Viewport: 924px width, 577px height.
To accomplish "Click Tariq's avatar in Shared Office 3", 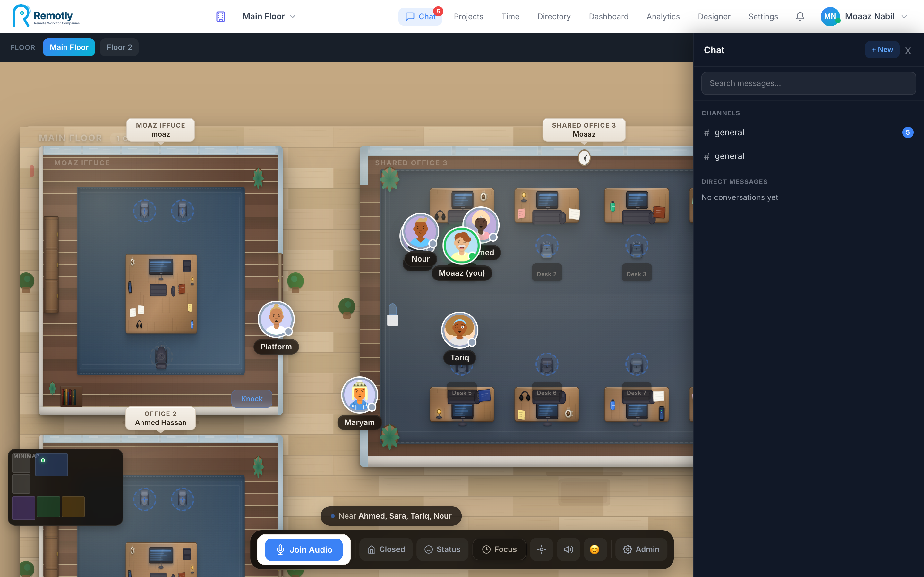I will [x=460, y=330].
